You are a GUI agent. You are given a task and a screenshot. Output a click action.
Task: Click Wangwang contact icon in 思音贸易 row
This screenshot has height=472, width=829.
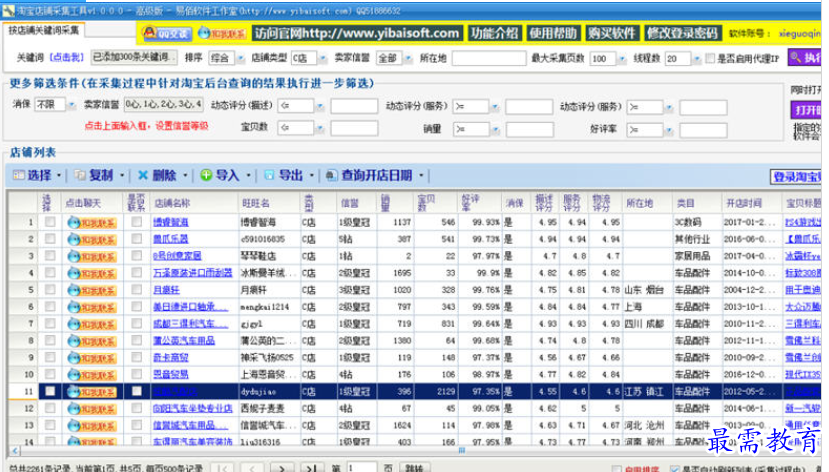tap(92, 375)
